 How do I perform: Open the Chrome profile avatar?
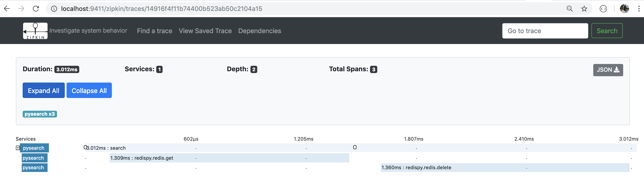[624, 9]
